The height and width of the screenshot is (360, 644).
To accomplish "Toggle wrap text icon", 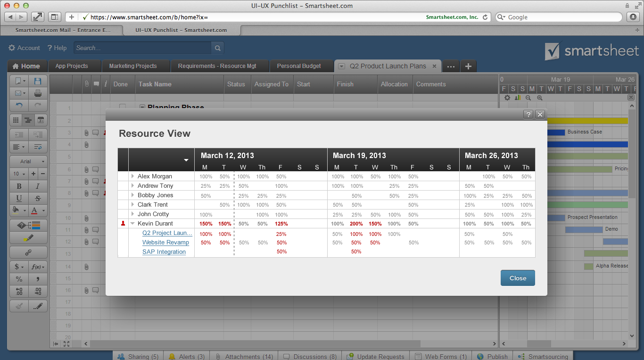I will tap(38, 147).
